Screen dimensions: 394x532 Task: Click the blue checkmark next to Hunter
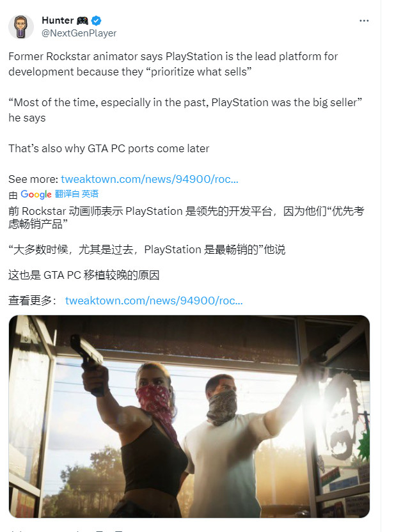point(96,20)
